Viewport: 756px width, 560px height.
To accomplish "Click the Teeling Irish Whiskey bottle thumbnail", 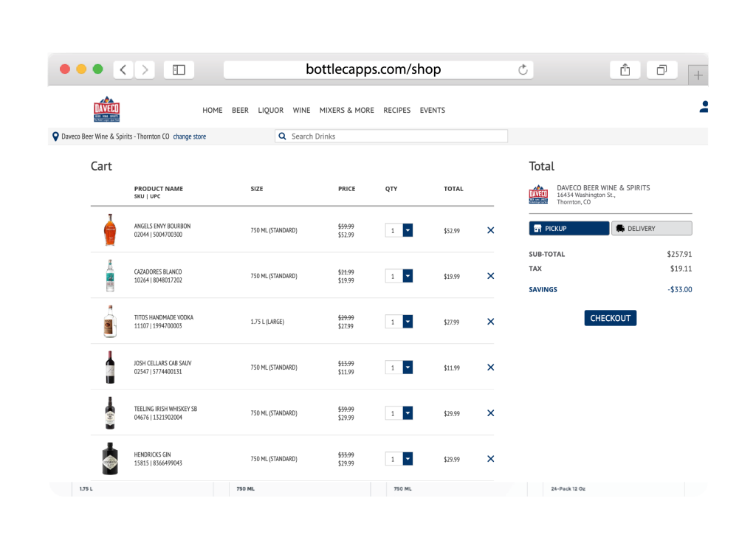I will click(x=110, y=413).
